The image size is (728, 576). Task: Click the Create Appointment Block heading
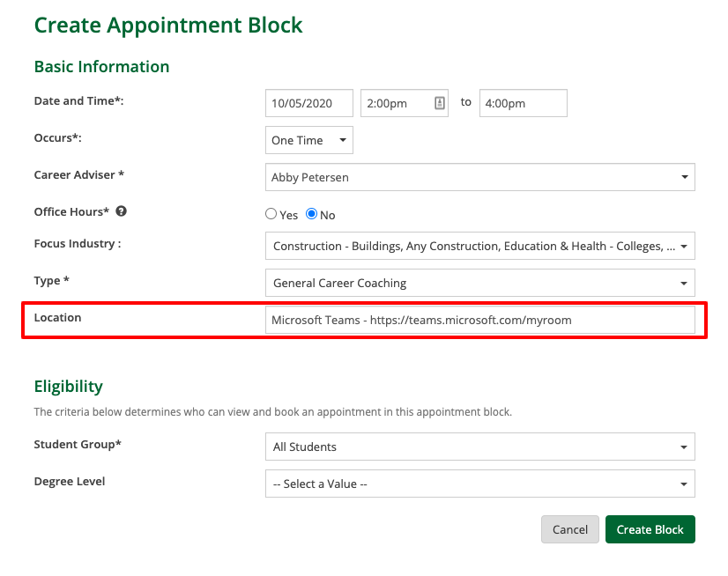(x=168, y=26)
